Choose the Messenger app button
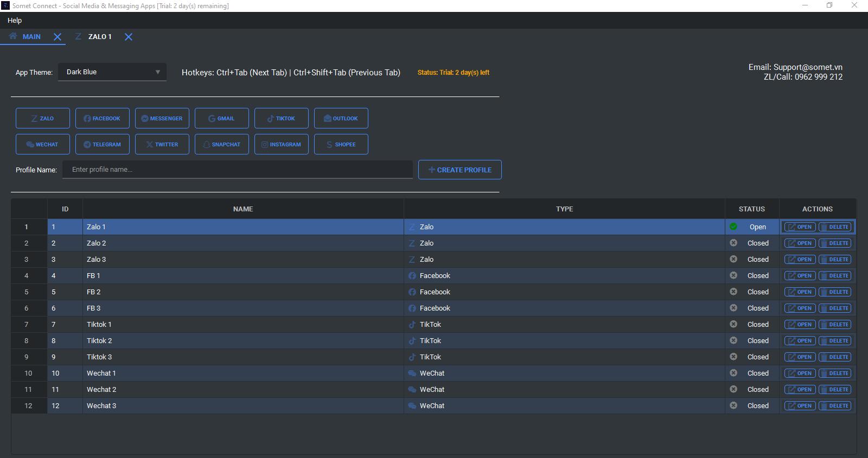Viewport: 868px width, 458px height. [x=162, y=118]
